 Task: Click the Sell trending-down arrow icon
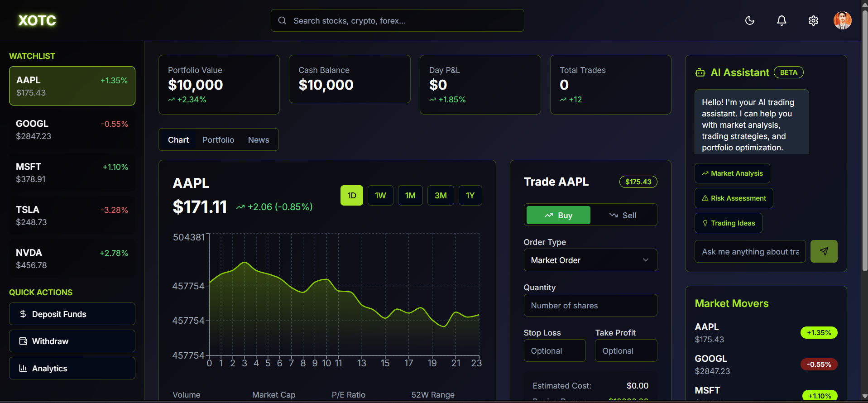pos(614,215)
